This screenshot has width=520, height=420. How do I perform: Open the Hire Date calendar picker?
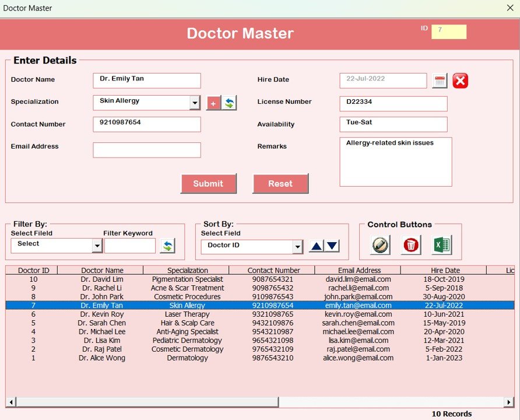pos(440,80)
